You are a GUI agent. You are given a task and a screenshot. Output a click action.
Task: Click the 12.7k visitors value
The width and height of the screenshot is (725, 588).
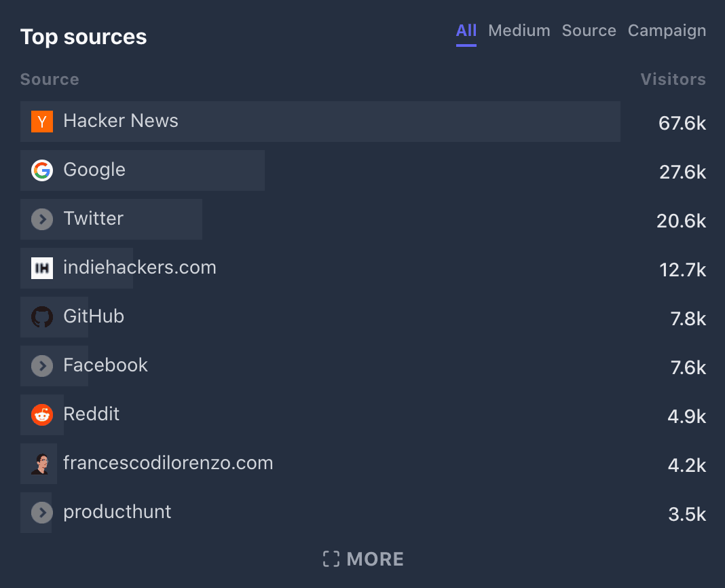point(682,270)
